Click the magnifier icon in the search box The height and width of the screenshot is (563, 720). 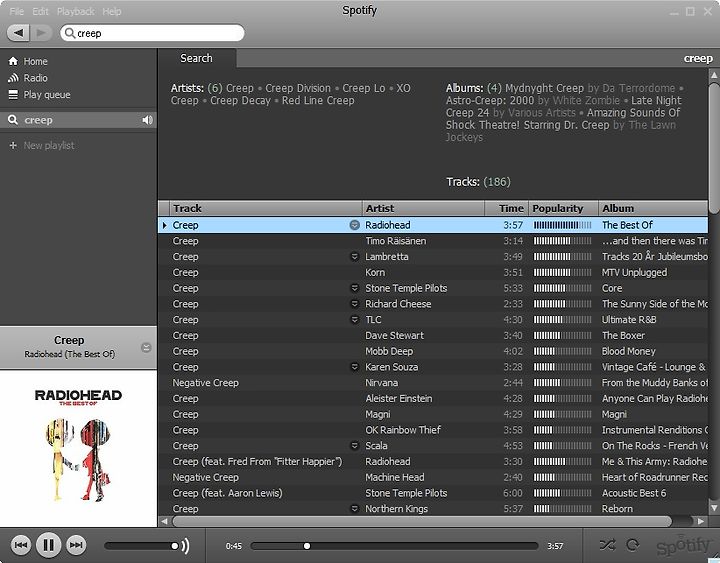tap(70, 33)
